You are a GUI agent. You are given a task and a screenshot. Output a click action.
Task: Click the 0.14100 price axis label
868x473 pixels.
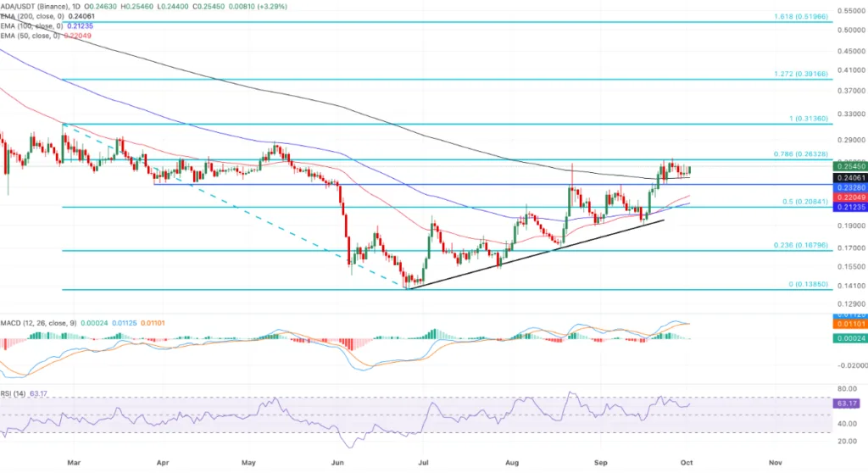tap(852, 287)
